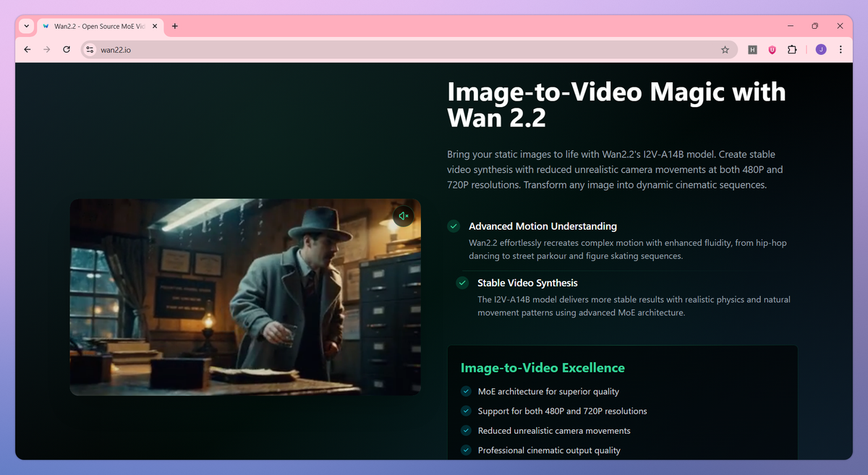Open the Chrome three-dot menu
The width and height of the screenshot is (868, 475).
(x=841, y=50)
